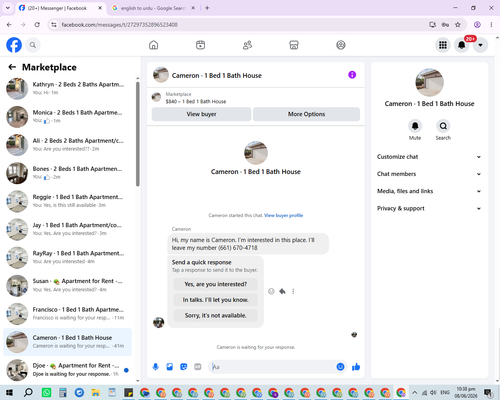Open the Groups icon in top navigation
This screenshot has height=400, width=500.
point(341,45)
